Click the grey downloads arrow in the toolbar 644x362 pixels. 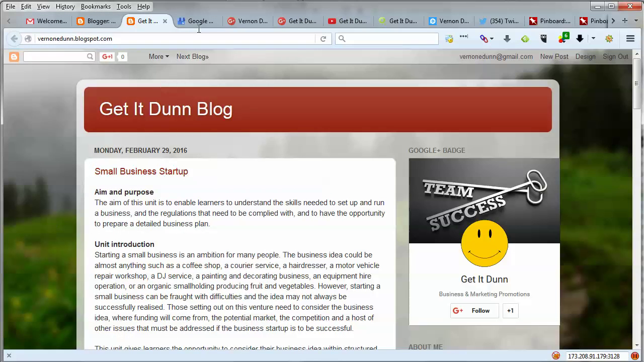(x=507, y=39)
